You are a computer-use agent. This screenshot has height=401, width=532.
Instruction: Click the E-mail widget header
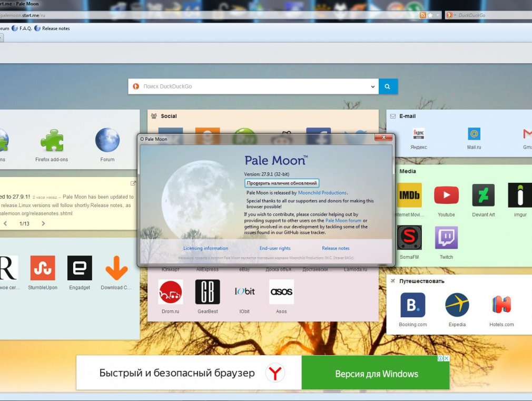[x=407, y=116]
